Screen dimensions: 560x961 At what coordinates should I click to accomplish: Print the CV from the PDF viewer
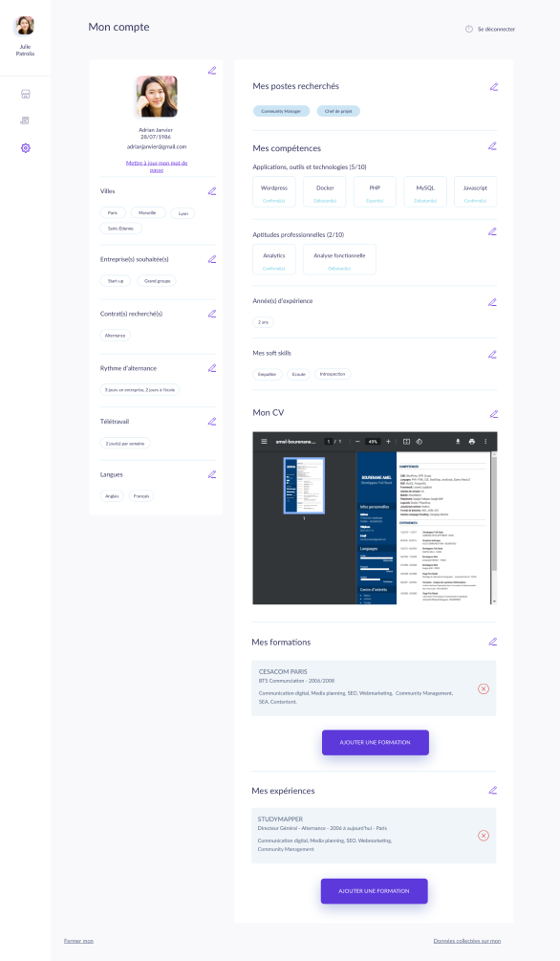click(x=472, y=441)
